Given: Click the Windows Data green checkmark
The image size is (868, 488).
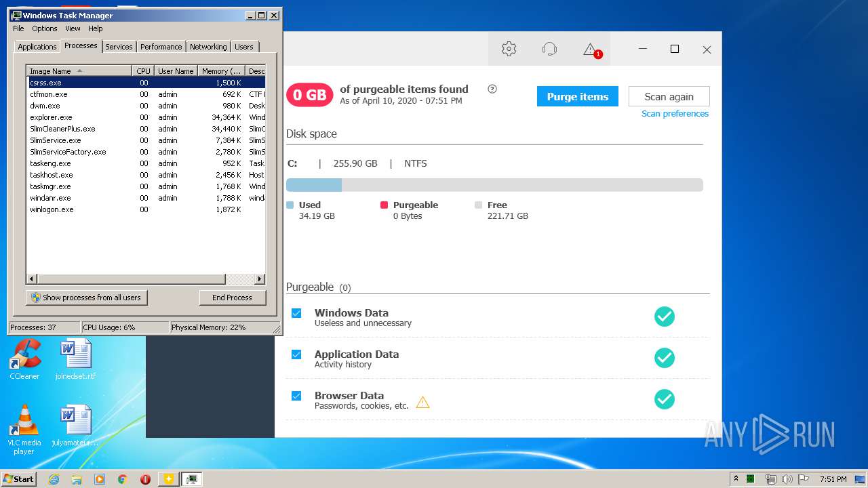Looking at the screenshot, I should click(665, 317).
